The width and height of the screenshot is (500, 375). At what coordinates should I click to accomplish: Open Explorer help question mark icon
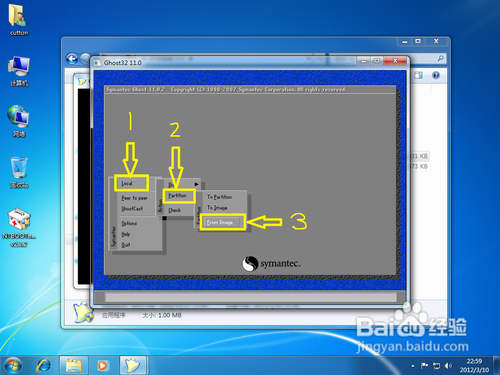click(436, 75)
